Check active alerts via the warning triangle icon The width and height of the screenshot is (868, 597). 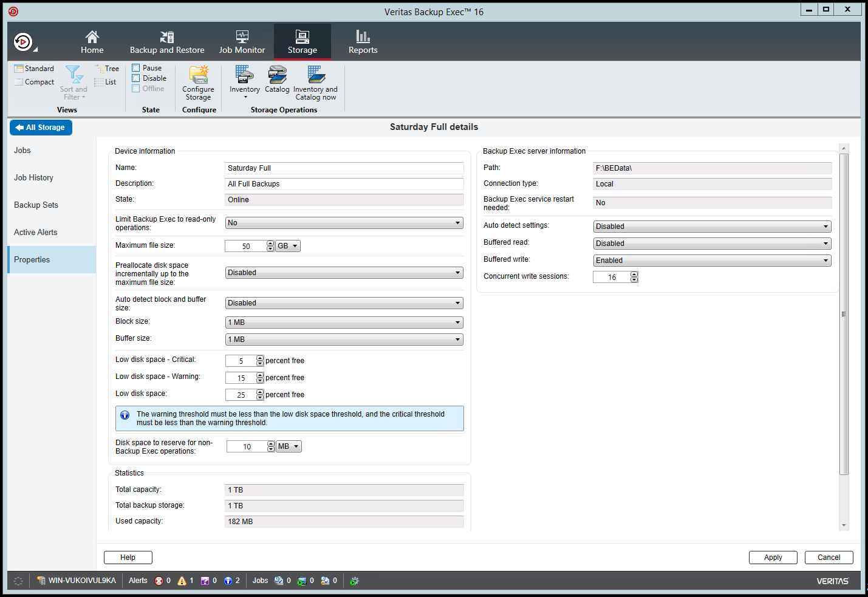coord(182,581)
